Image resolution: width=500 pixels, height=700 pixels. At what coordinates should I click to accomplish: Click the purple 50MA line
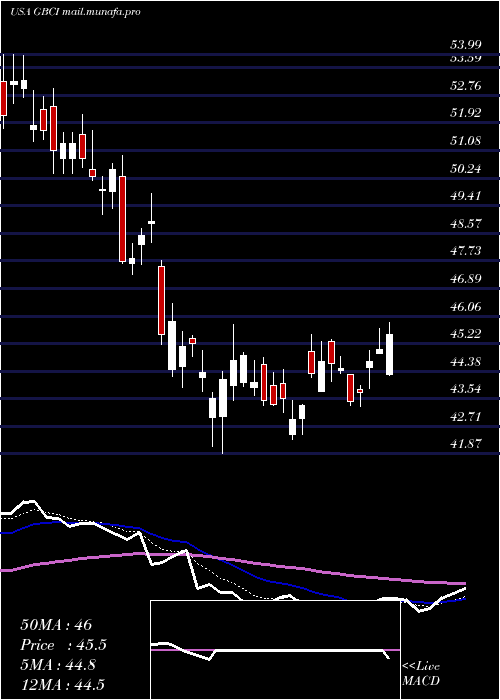232,559
